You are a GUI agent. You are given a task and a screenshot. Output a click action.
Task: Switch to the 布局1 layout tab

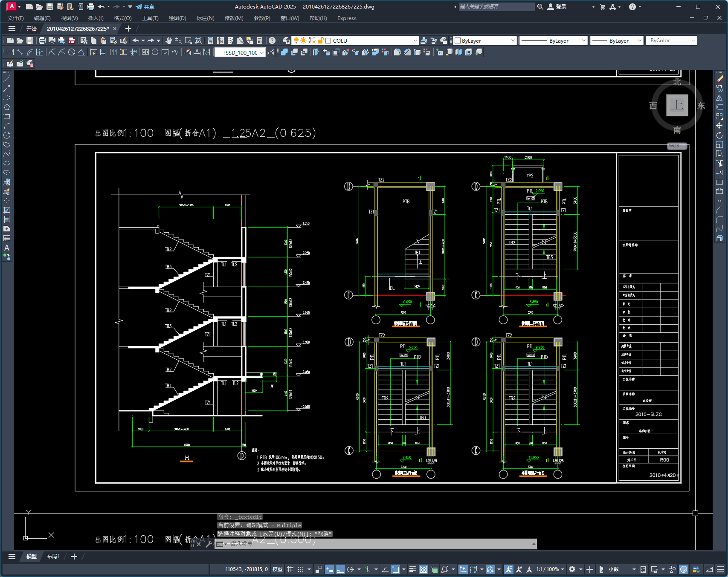coord(53,557)
